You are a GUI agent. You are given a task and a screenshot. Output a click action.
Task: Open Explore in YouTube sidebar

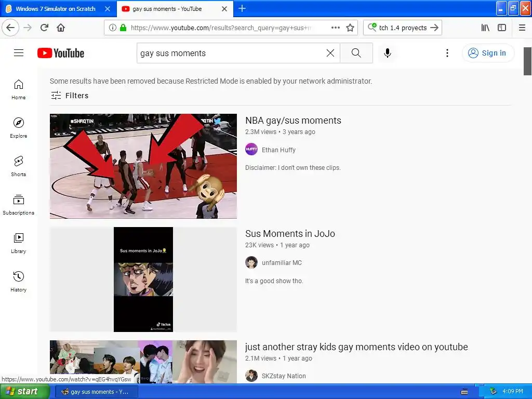click(x=18, y=128)
